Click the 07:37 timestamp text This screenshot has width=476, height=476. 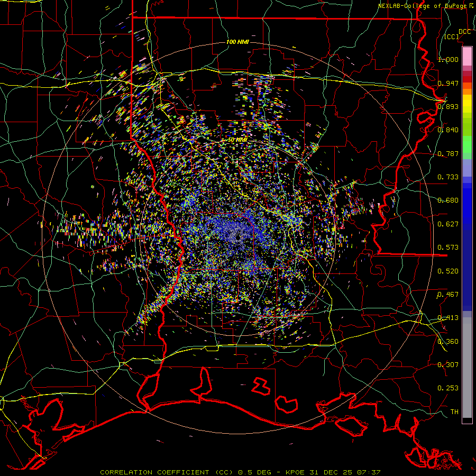[368, 472]
